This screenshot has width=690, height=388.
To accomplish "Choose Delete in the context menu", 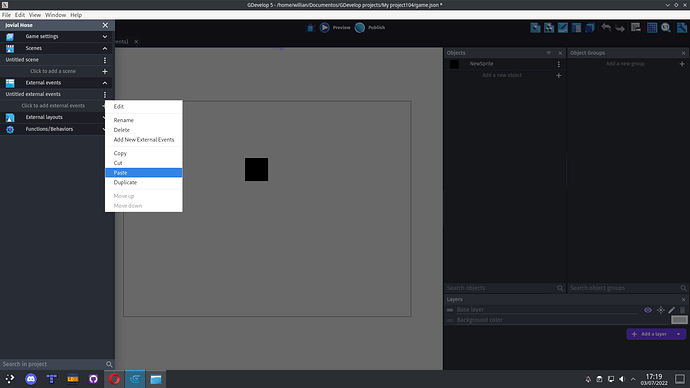I will 143,130.
